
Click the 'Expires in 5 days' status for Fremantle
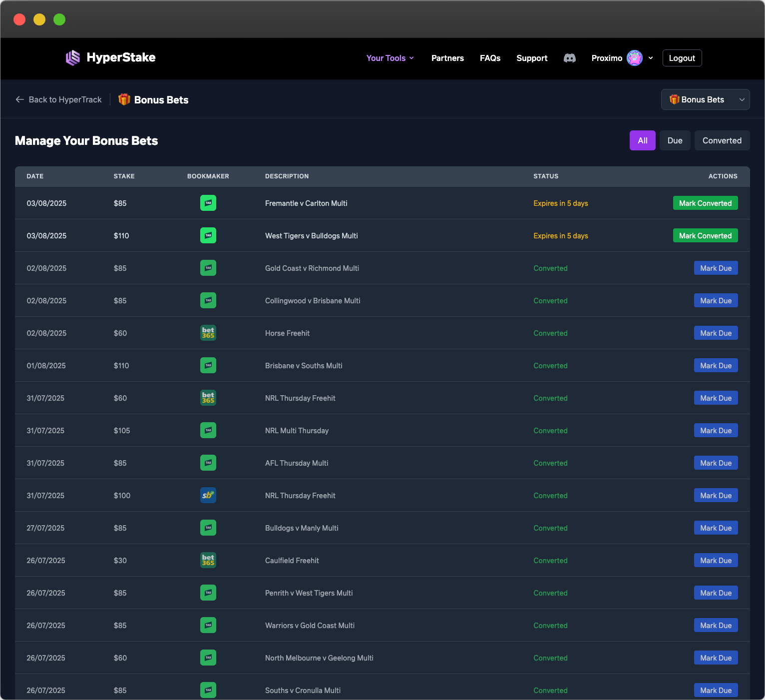[561, 203]
